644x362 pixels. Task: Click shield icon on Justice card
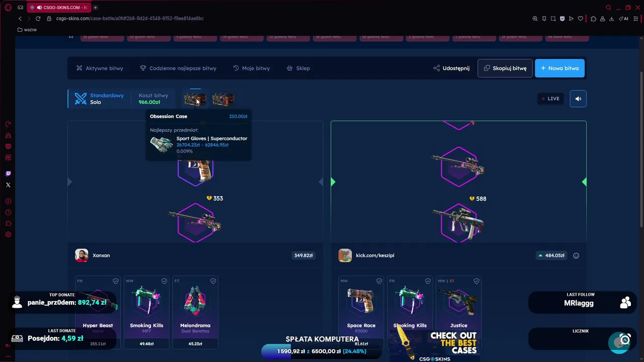[476, 281]
